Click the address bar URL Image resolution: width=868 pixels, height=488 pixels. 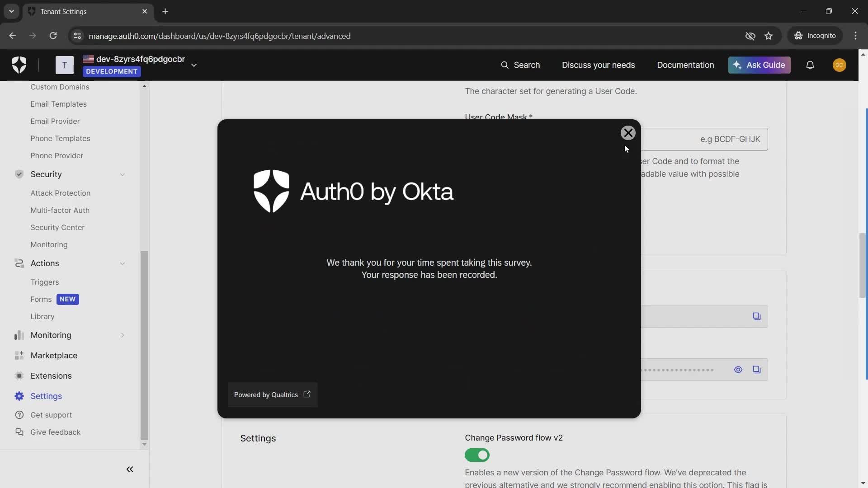(220, 36)
